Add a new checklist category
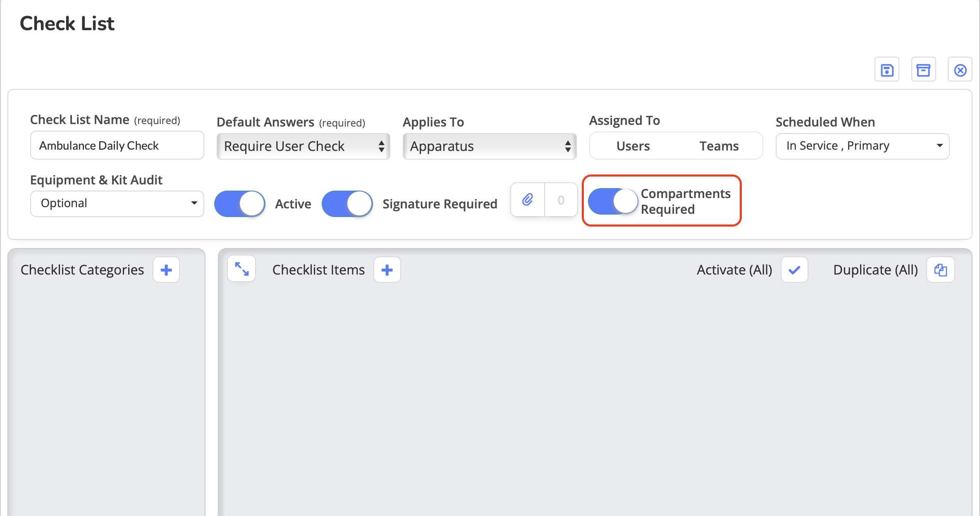 click(166, 270)
